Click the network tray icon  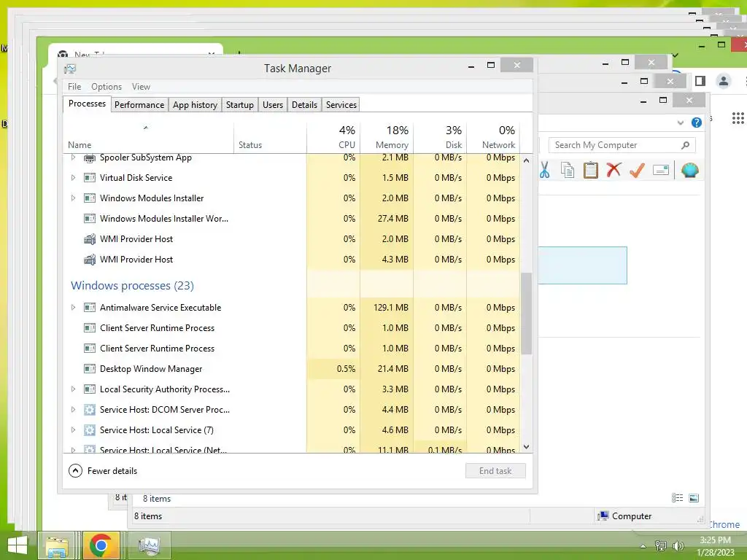pyautogui.click(x=661, y=545)
